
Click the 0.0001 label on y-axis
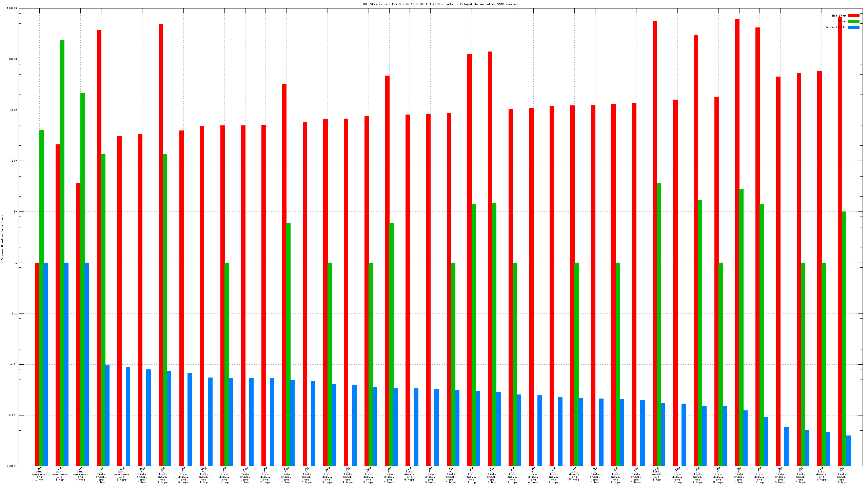point(12,466)
